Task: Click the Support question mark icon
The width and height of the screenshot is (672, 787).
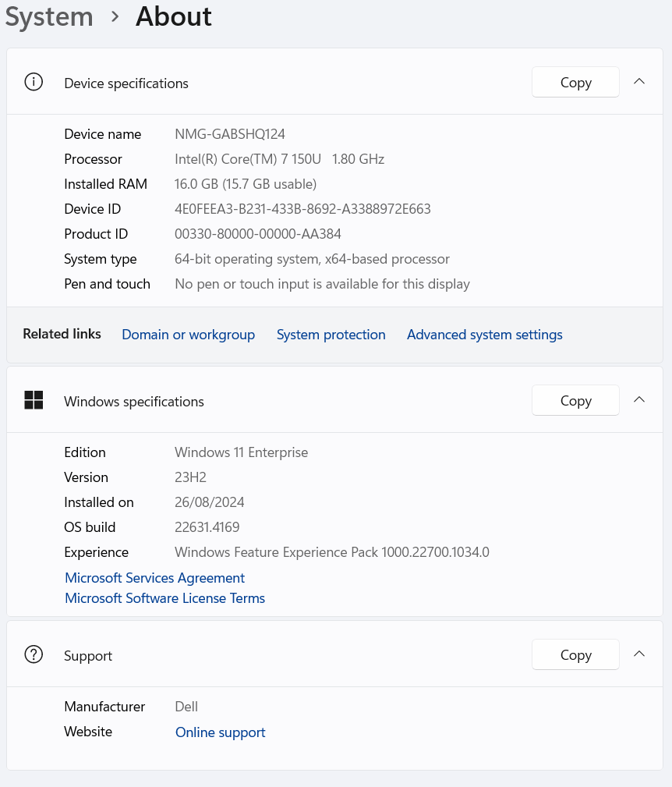Action: pyautogui.click(x=34, y=654)
